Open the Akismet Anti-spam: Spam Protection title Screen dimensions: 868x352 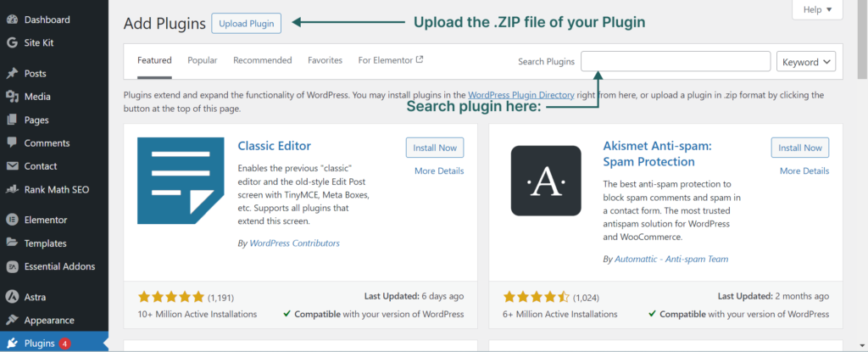pos(657,154)
